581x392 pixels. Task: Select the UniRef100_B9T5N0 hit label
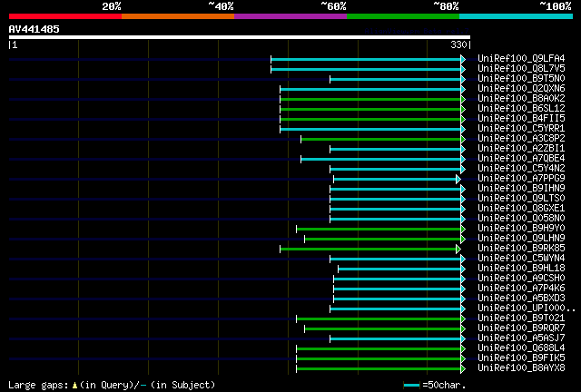point(521,79)
